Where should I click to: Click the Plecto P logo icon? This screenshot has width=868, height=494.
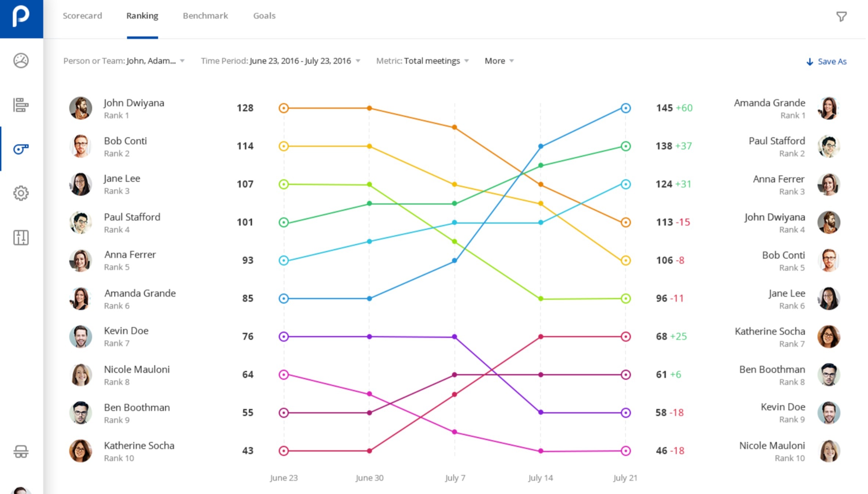[21, 17]
